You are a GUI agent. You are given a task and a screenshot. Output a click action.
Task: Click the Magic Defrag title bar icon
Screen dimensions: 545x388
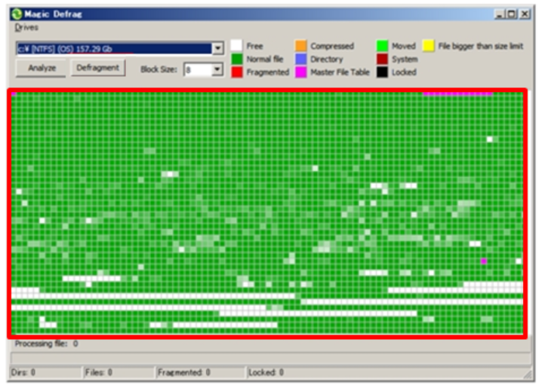(16, 14)
